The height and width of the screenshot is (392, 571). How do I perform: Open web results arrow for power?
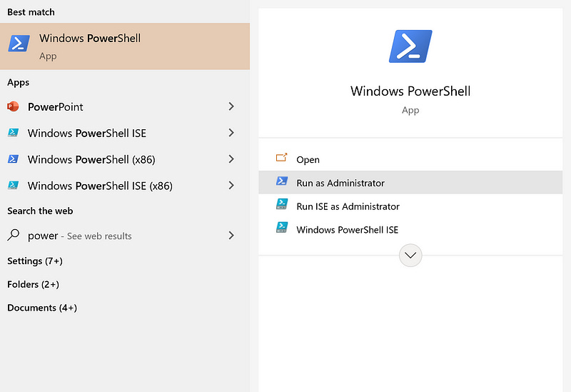pos(231,236)
